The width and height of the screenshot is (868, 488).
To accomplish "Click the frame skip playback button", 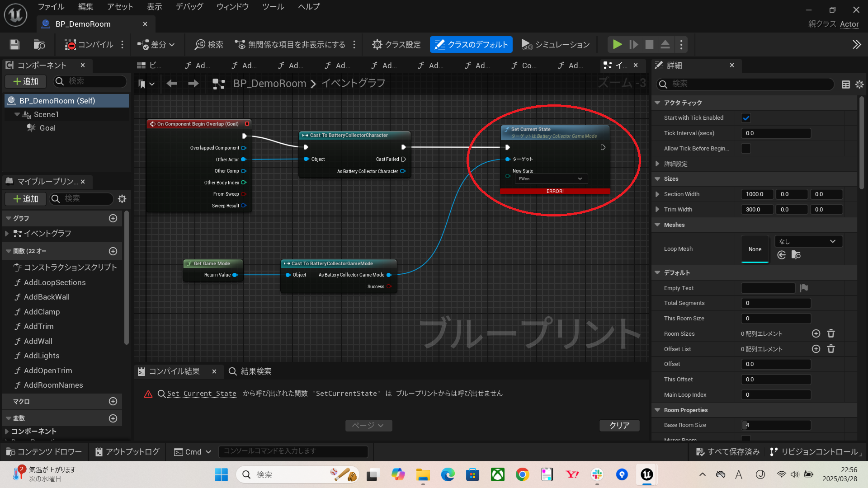I will [634, 44].
